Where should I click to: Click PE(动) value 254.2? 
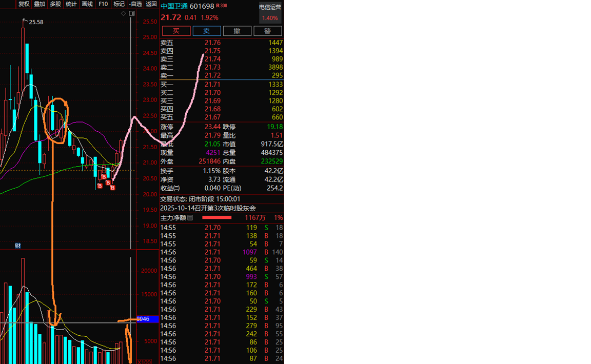275,188
